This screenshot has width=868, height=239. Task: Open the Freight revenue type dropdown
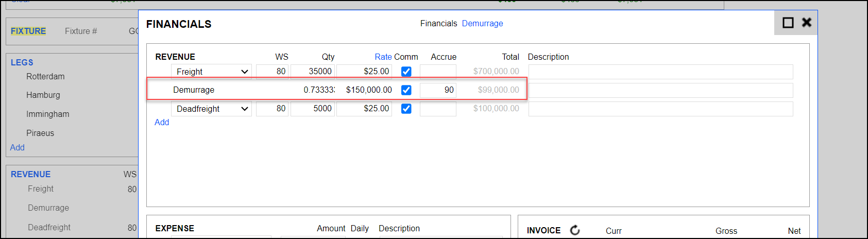point(211,72)
